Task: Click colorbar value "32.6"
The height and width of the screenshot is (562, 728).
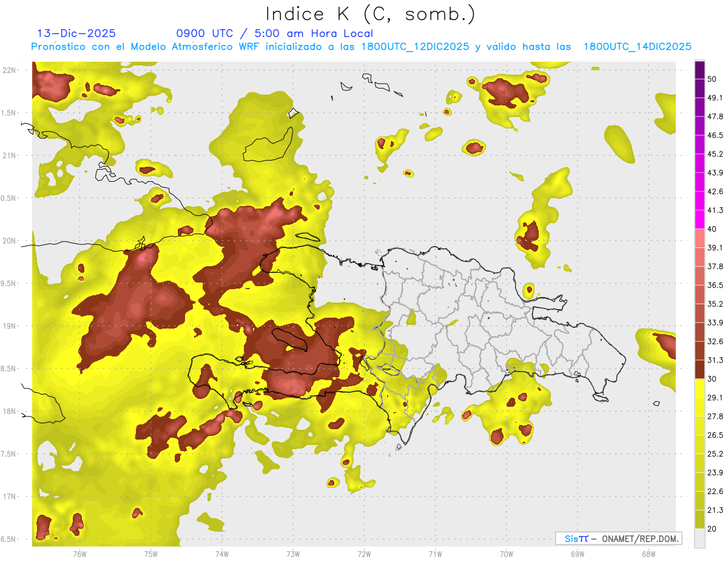Action: coord(715,341)
